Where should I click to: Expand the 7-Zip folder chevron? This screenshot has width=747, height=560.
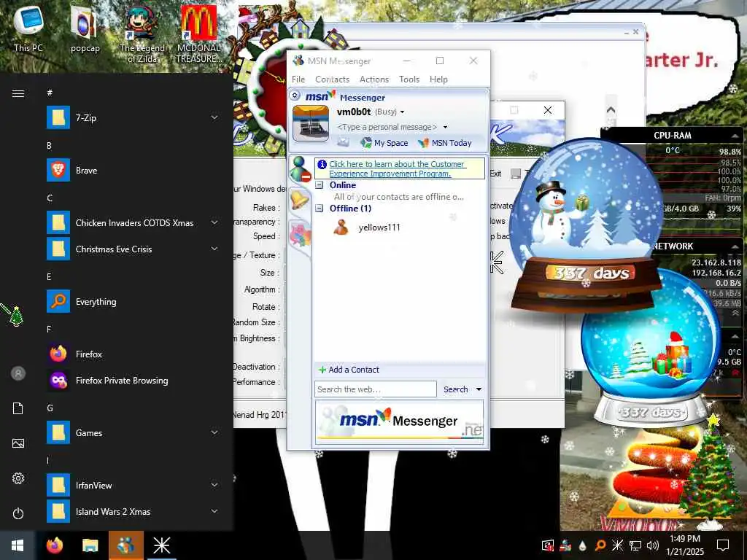point(214,117)
